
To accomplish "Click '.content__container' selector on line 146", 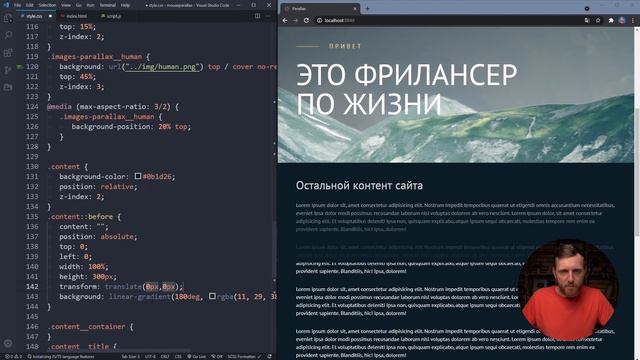I will (86, 327).
